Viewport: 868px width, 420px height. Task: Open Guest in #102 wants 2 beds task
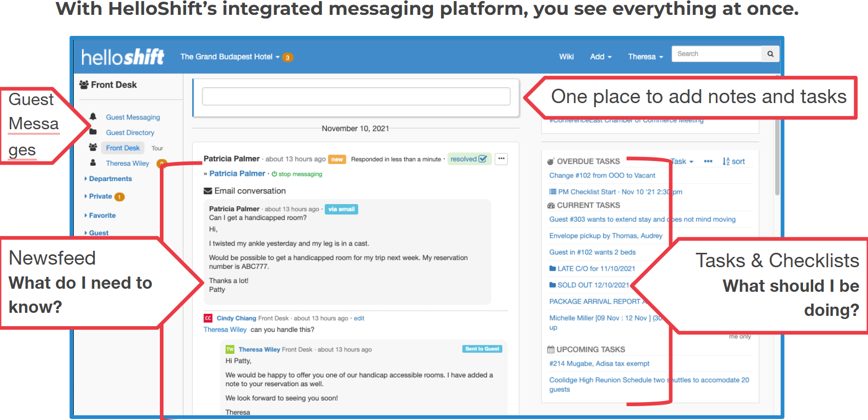[x=592, y=252]
